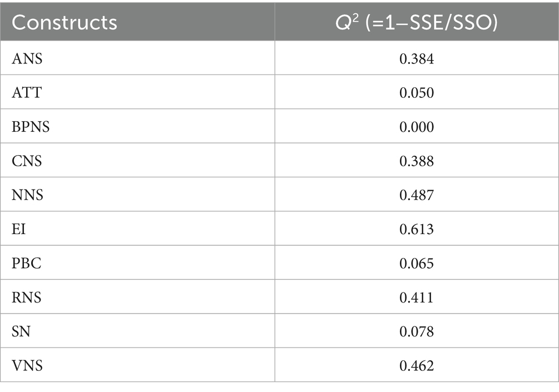Screen dimensions: 559x392
Task: Click the Constructs column header
Action: (65, 22)
